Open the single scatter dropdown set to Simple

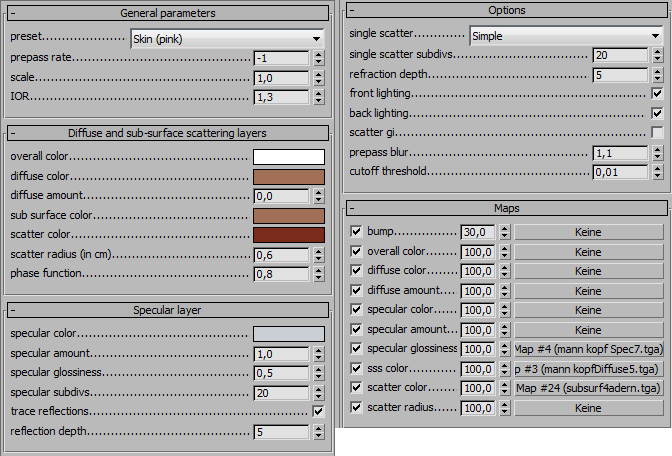[566, 36]
